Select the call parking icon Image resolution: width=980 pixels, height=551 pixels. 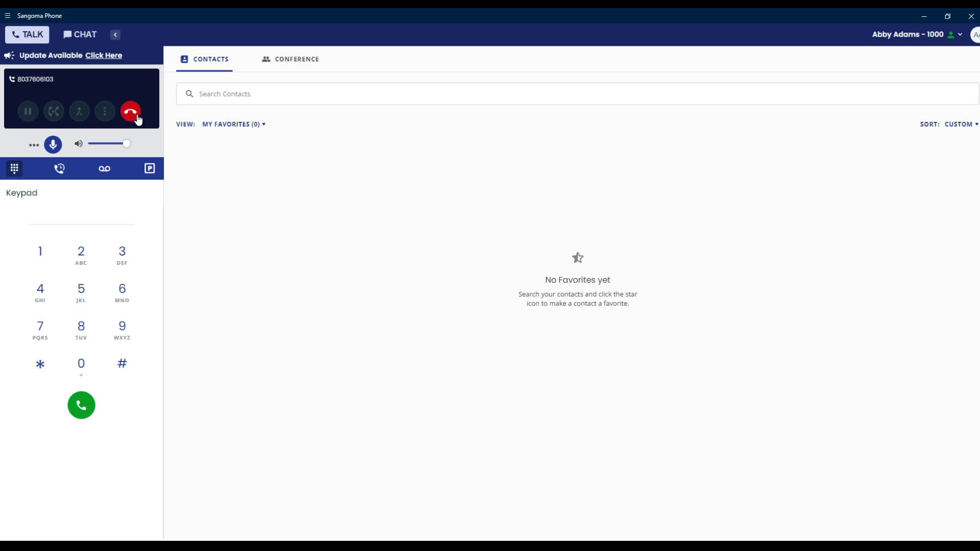150,168
